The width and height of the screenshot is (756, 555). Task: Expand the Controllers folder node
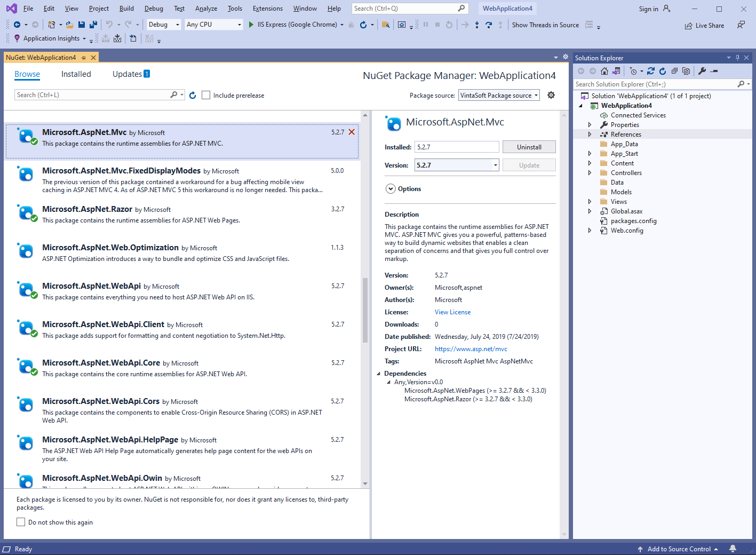(x=590, y=173)
